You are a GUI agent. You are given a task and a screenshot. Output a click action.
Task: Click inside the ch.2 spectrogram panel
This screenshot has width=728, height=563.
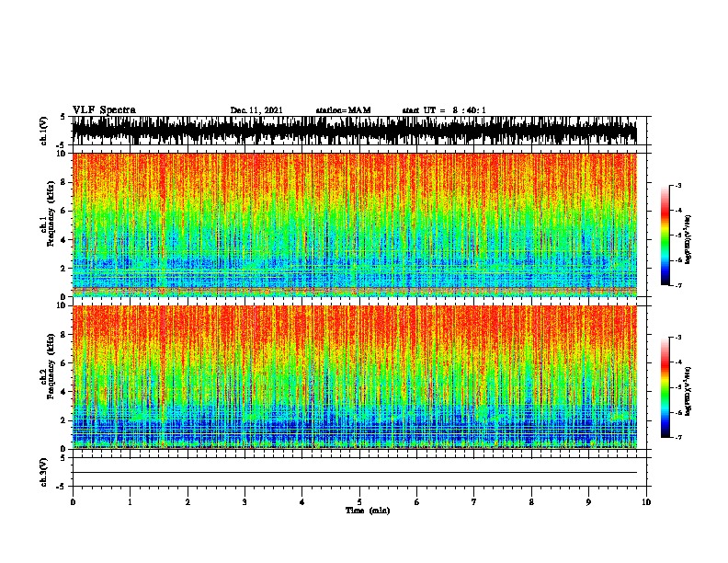[354, 377]
